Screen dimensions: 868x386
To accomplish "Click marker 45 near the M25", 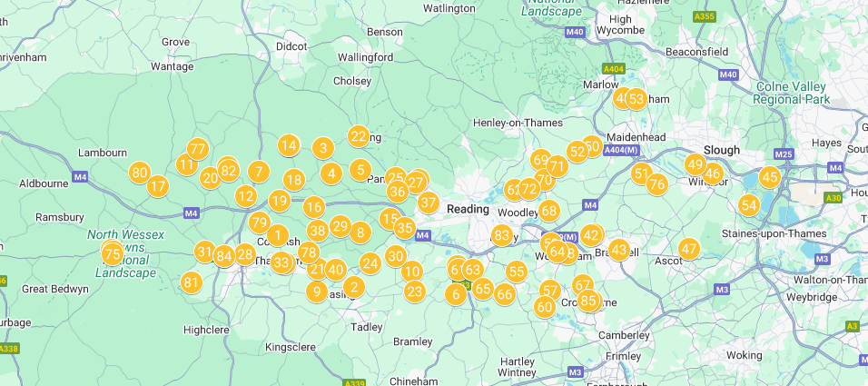I will 769,177.
